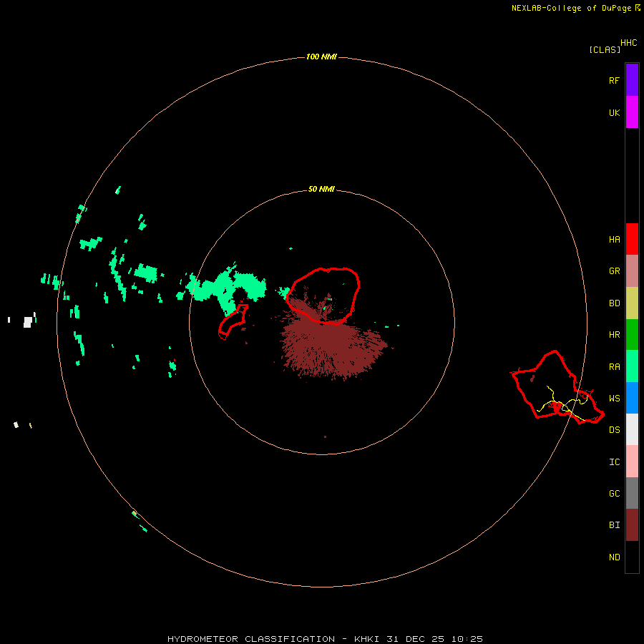
Task: Click the 50 NMI range ring label
Action: coord(321,189)
